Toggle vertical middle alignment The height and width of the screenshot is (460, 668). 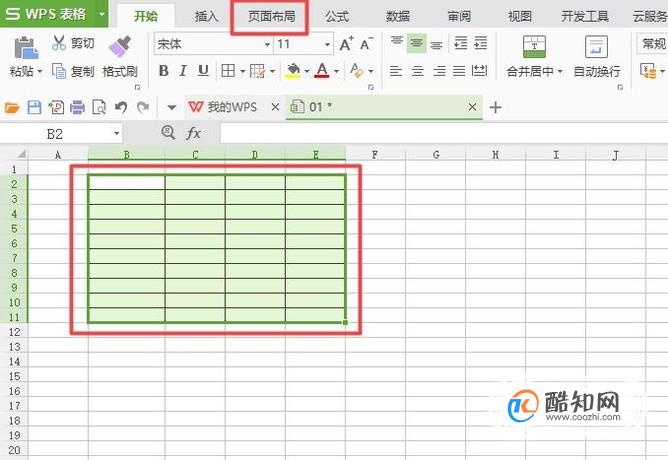[417, 43]
